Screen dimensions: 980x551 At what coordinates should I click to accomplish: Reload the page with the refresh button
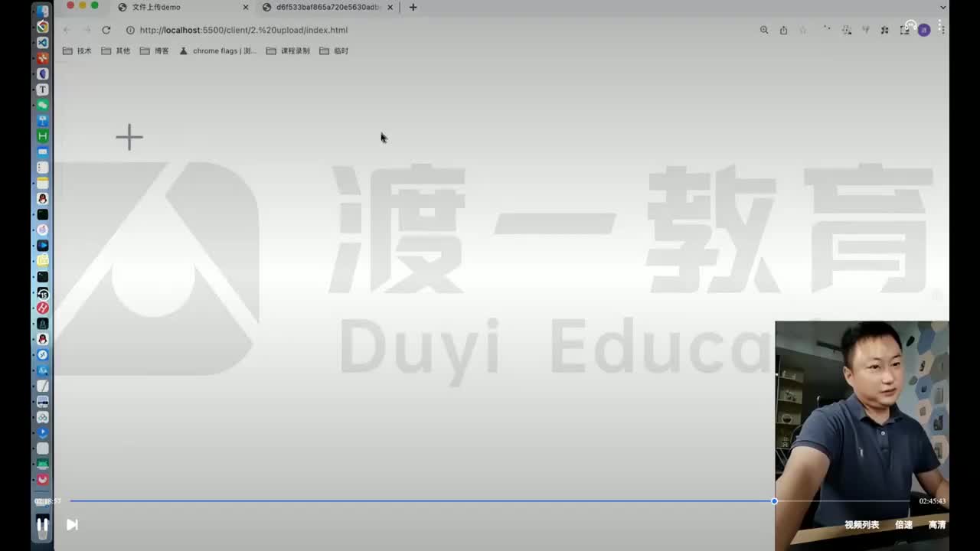[x=106, y=30]
